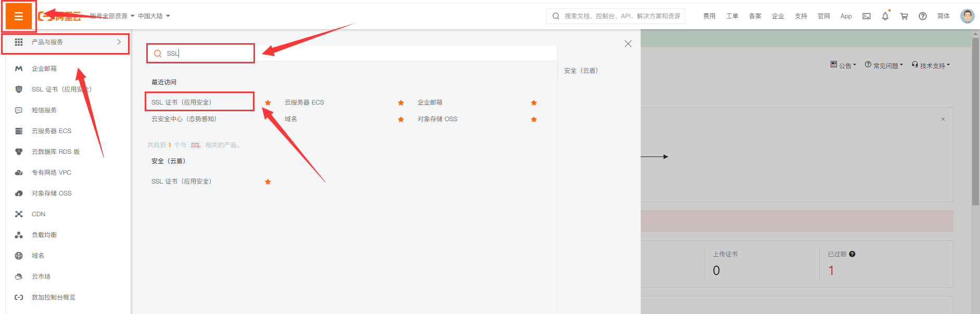Viewport: 980px width, 314px height.
Task: Toggle favorite star for 云服务器 ECS
Action: [401, 102]
